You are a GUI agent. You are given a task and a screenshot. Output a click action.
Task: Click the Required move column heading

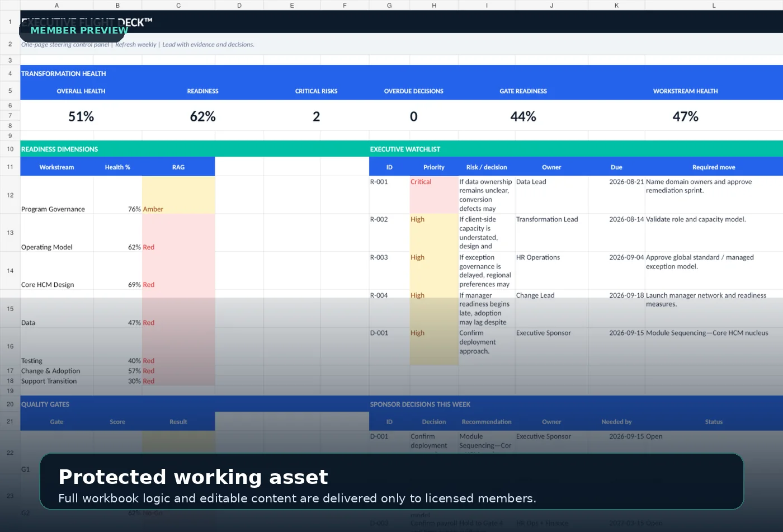pos(714,167)
